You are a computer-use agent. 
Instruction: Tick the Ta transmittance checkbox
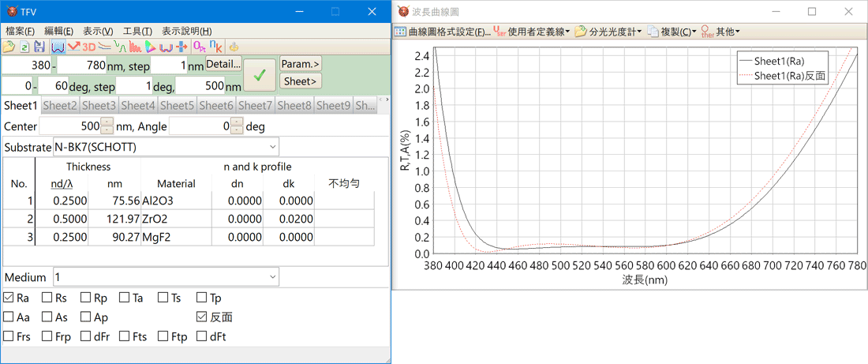click(124, 298)
